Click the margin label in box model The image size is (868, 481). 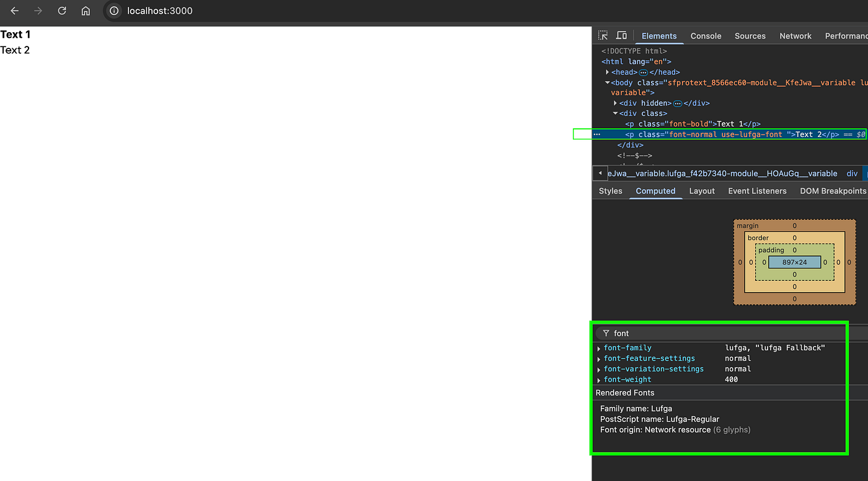747,226
